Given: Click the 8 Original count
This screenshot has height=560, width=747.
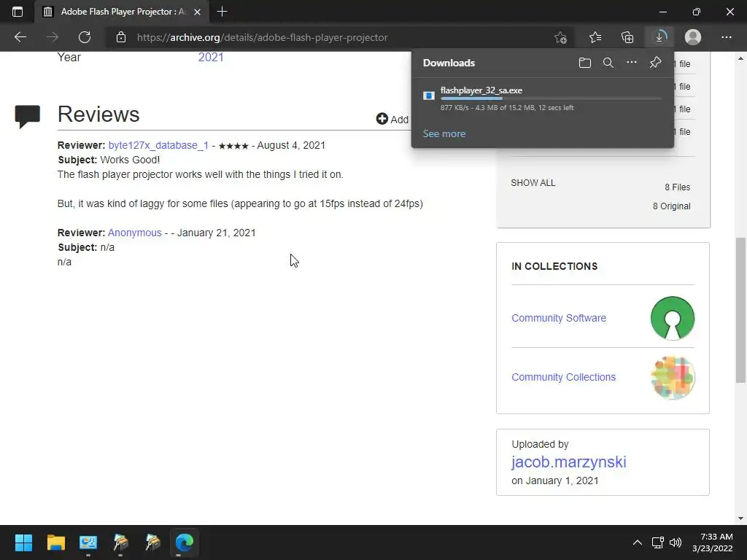Looking at the screenshot, I should [671, 206].
